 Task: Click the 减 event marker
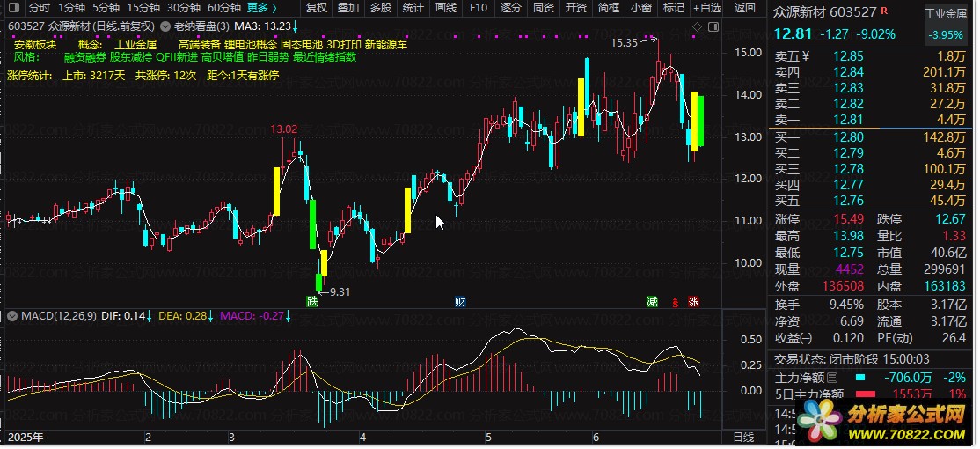(652, 301)
